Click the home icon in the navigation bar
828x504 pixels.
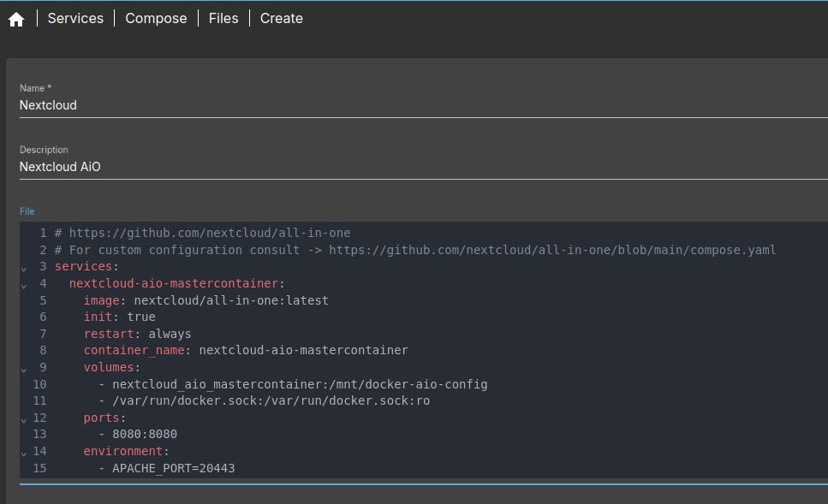tap(15, 18)
